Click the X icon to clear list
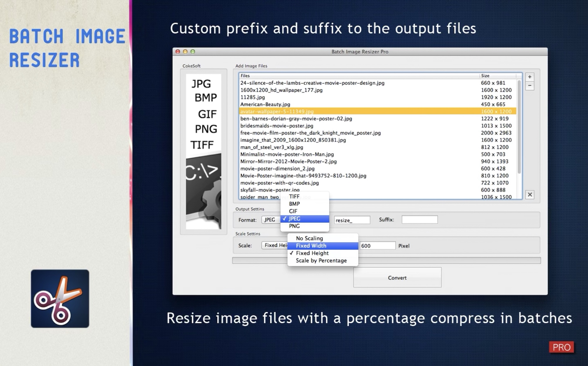 pos(529,195)
